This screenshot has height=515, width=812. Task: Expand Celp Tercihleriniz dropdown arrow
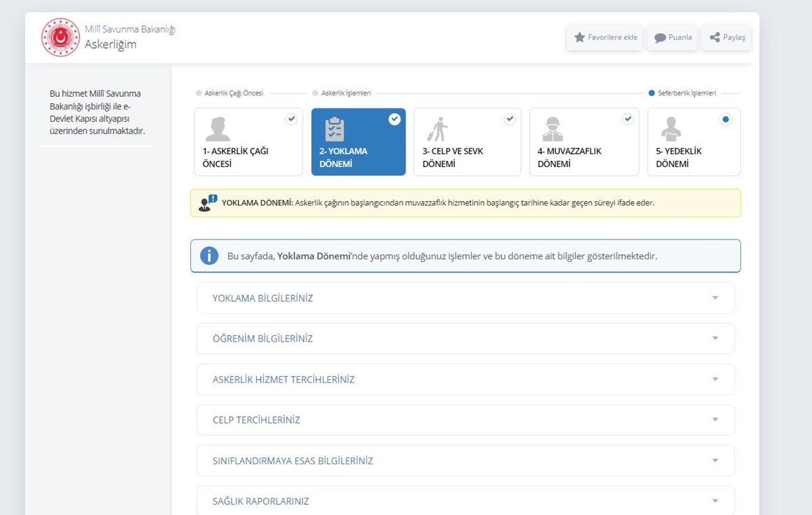point(715,420)
